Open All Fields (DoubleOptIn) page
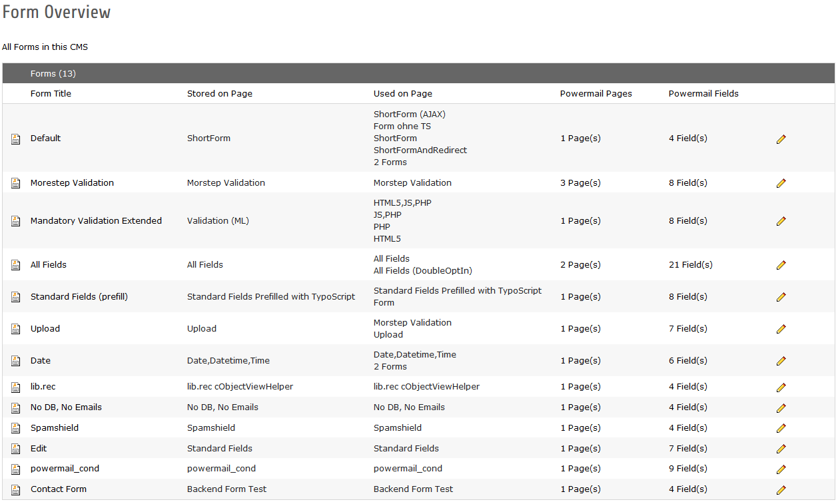The height and width of the screenshot is (504, 840). 423,271
